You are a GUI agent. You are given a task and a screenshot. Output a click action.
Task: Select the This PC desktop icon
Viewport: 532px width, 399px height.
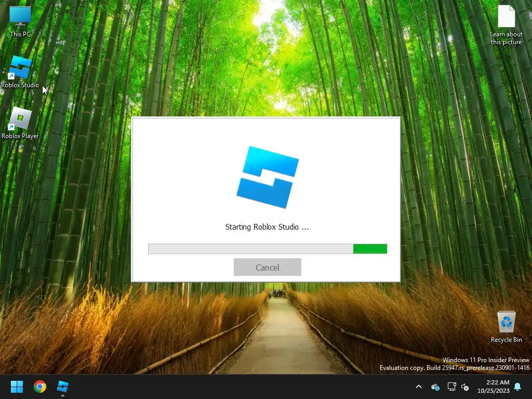[x=20, y=21]
